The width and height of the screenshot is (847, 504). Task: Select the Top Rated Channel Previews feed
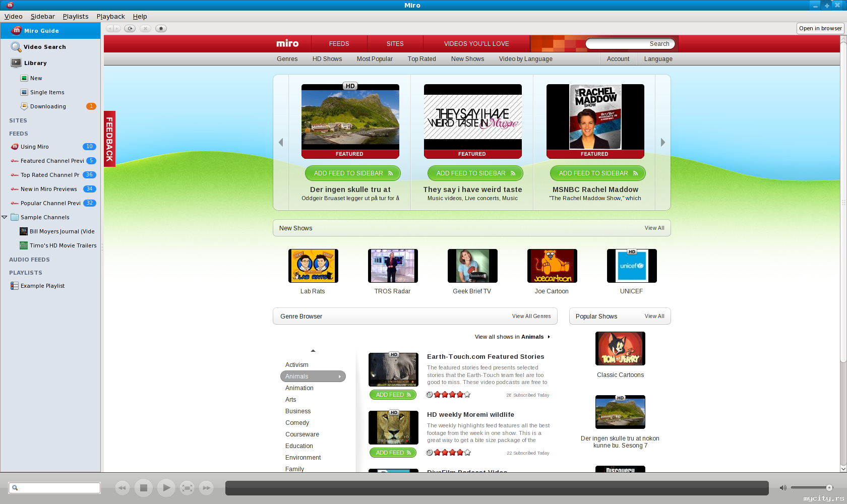(x=50, y=175)
